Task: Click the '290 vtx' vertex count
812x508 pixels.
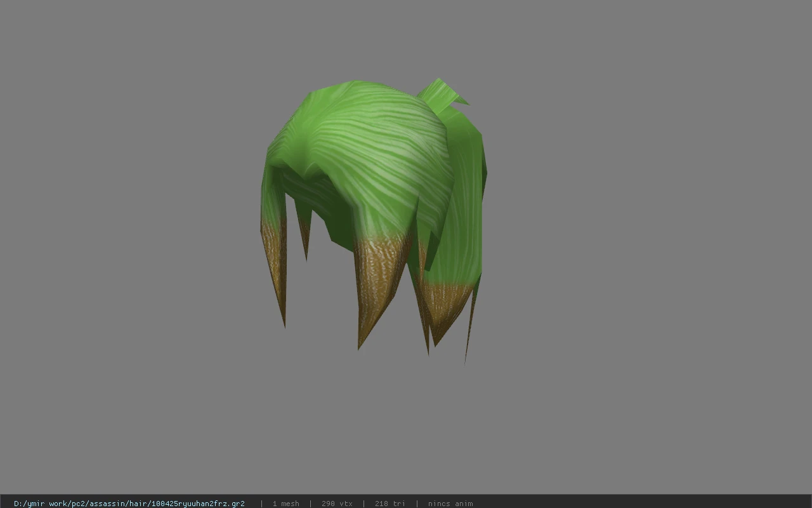Action: tap(337, 504)
